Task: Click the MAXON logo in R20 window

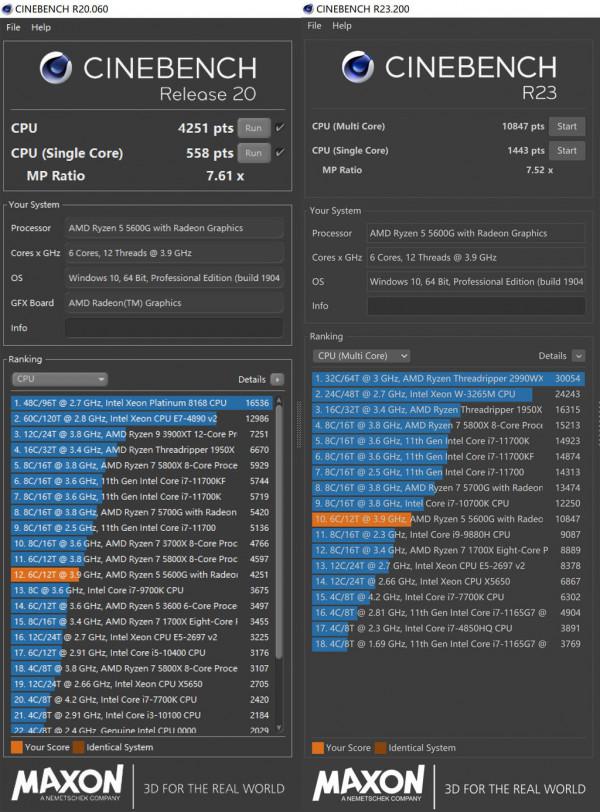Action: click(67, 784)
